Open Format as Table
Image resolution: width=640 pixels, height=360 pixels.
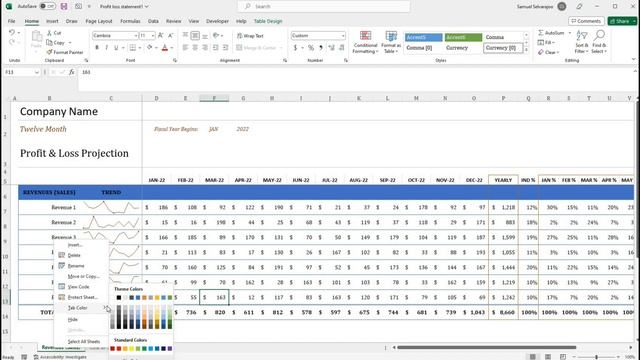coord(391,42)
